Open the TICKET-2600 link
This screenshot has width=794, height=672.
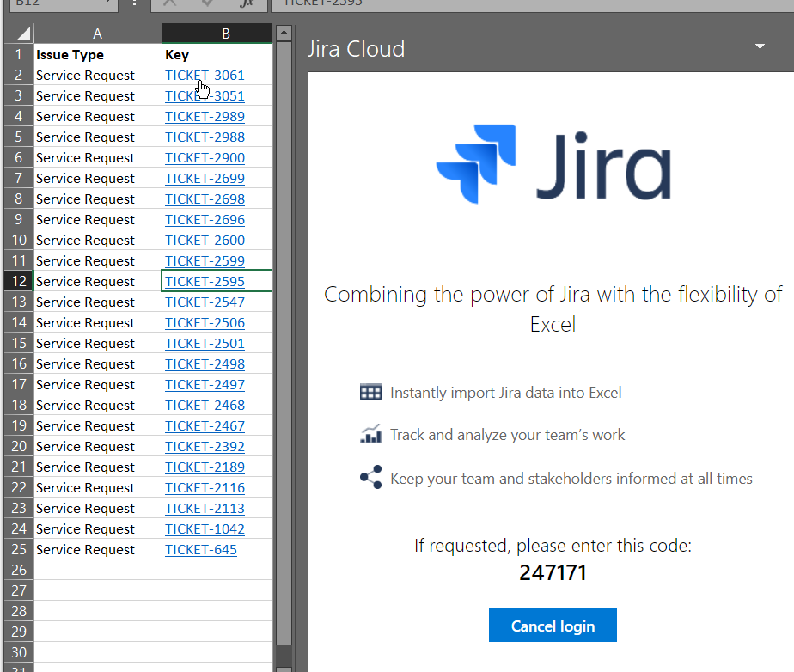pos(205,240)
